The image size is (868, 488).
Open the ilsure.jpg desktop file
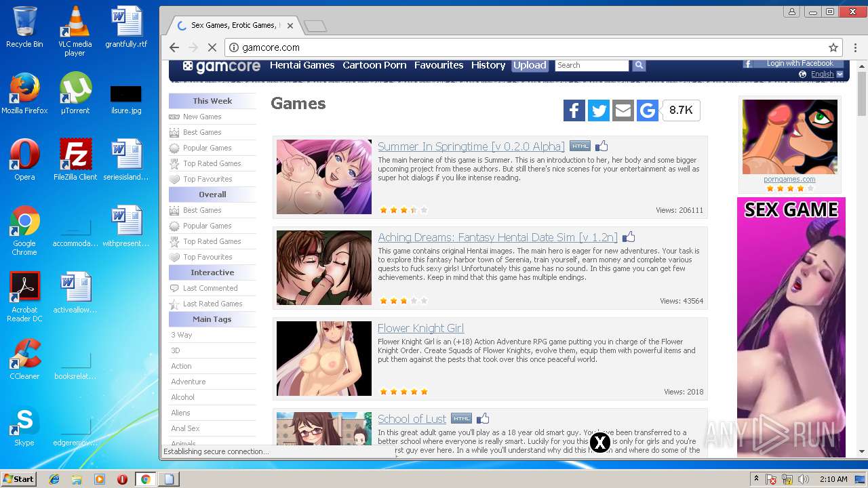[126, 99]
